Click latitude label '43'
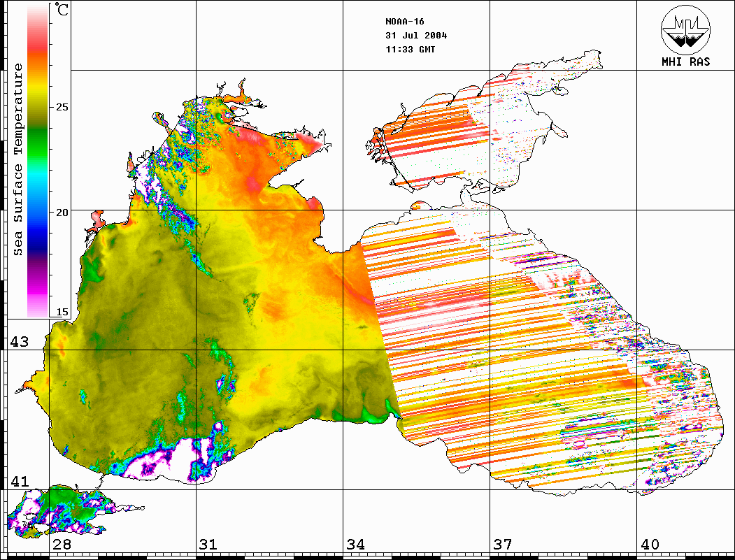Screen dimensions: 735x560 click(19, 342)
